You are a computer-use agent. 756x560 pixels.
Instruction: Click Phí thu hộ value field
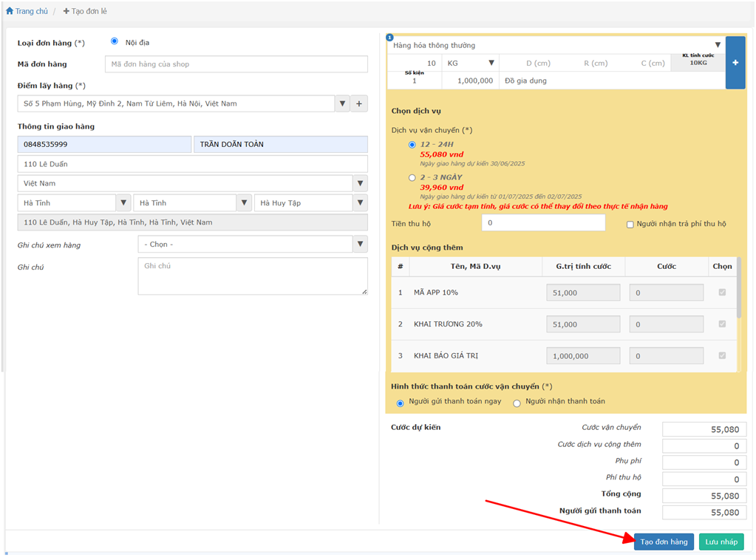pos(704,479)
